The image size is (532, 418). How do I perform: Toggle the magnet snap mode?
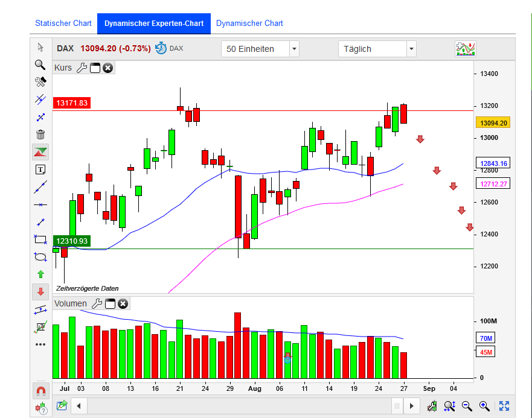click(x=40, y=391)
